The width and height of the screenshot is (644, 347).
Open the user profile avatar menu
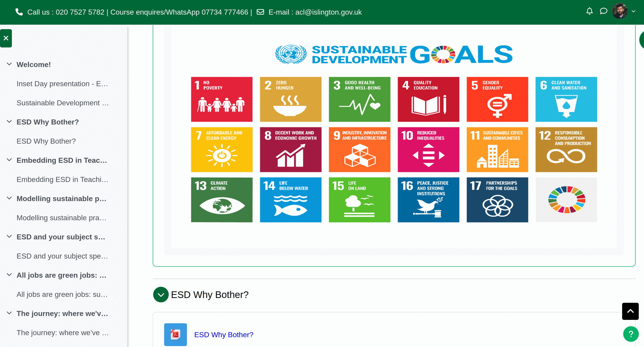click(x=620, y=11)
